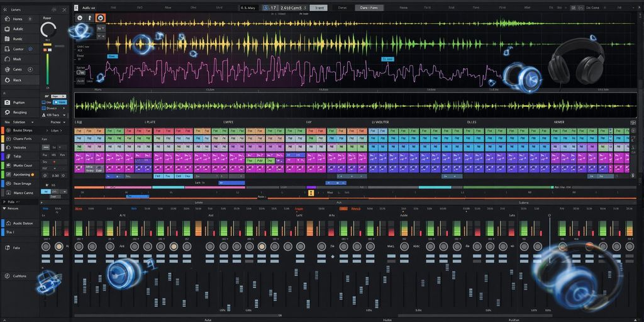The height and width of the screenshot is (322, 644).
Task: Click the Puption camera icon
Action: pyautogui.click(x=6, y=102)
